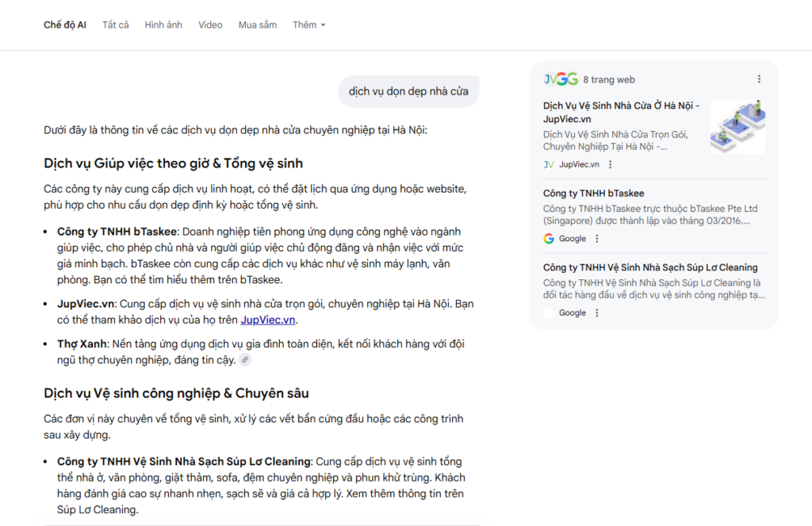Click the query bubble dịch vụ dọn dẹp nhà cửa

click(x=408, y=91)
